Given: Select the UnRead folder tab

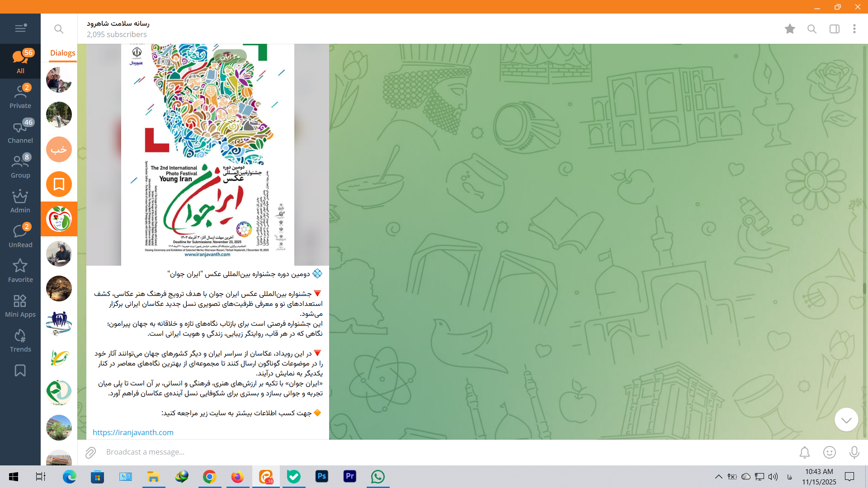Looking at the screenshot, I should (20, 236).
